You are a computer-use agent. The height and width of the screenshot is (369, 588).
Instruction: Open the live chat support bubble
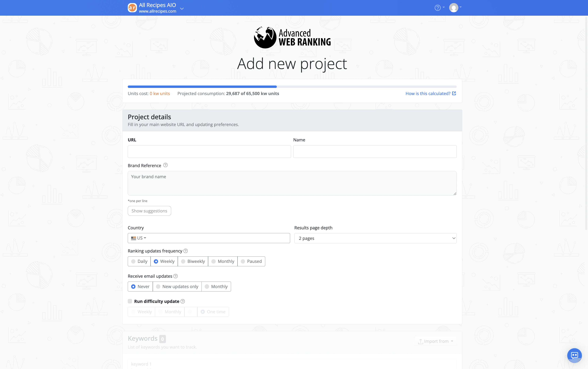pyautogui.click(x=574, y=355)
